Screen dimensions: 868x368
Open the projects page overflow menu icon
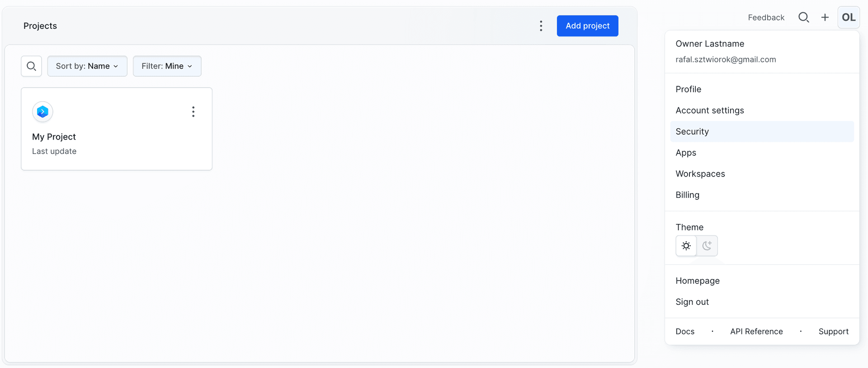pos(541,26)
